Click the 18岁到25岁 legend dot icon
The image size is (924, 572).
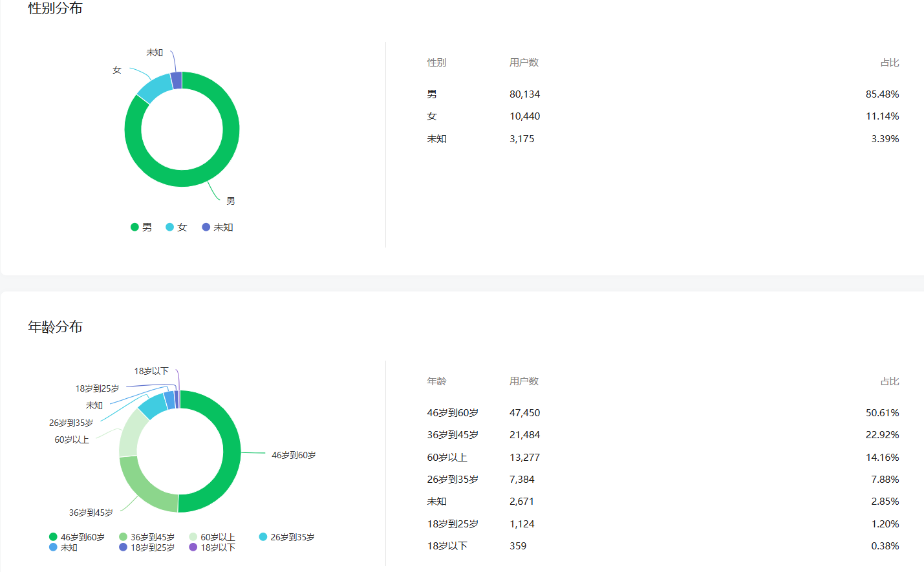click(123, 547)
